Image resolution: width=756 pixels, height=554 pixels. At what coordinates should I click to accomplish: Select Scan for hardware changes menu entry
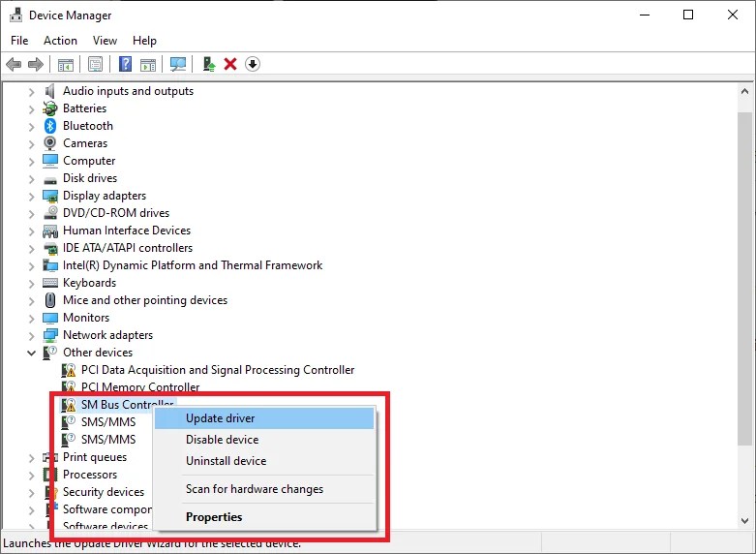264,489
